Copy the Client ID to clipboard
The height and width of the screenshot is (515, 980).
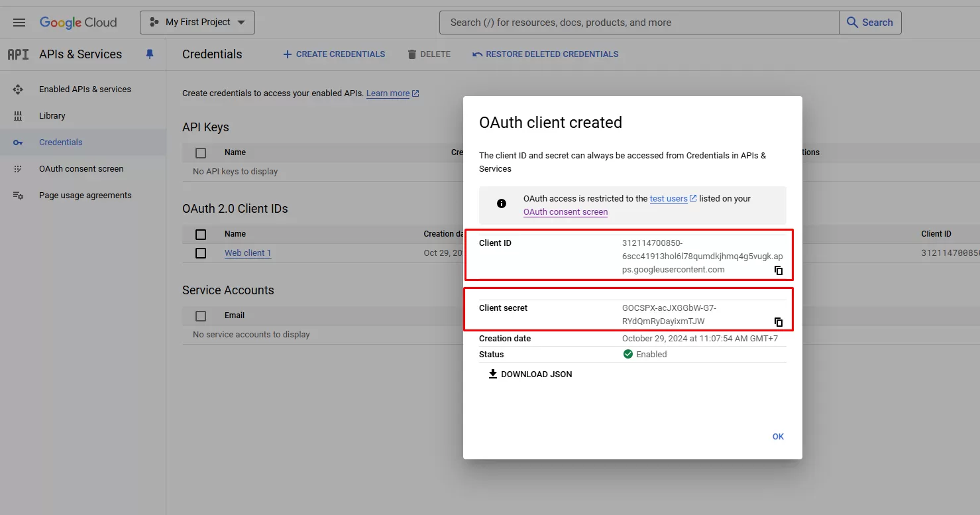(x=779, y=270)
